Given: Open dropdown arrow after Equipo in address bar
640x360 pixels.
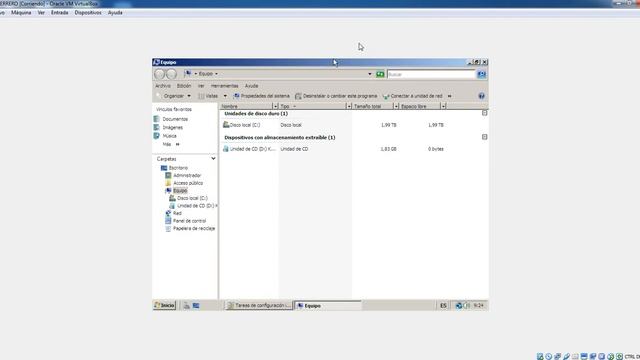Looking at the screenshot, I should [216, 74].
